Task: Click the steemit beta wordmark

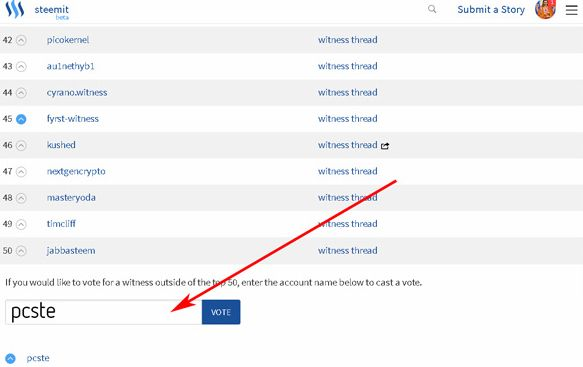Action: click(52, 12)
